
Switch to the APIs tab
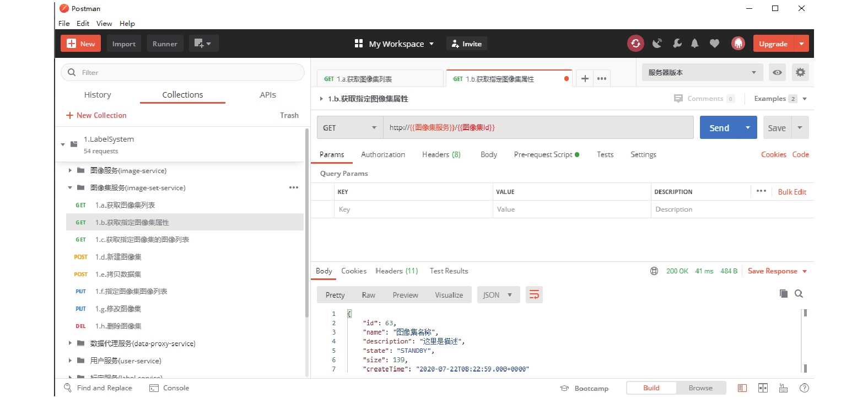(268, 95)
